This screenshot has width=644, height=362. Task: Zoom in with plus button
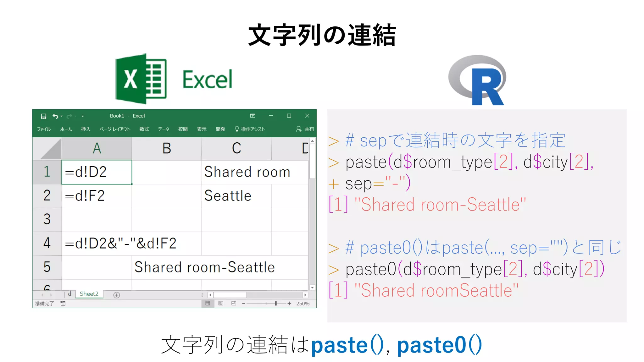(x=289, y=304)
